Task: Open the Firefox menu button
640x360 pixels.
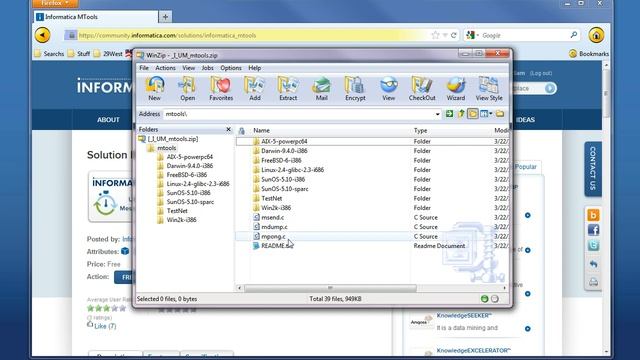Action: (55, 3)
